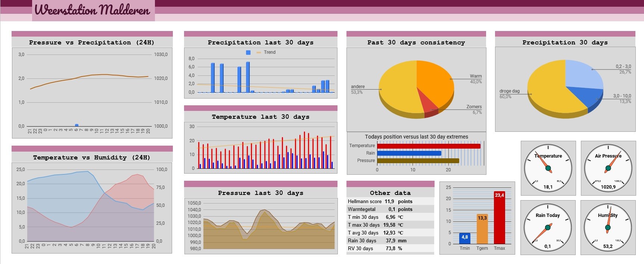This screenshot has height=264, width=644.
Task: Click the blue Rain position bar
Action: [409, 153]
